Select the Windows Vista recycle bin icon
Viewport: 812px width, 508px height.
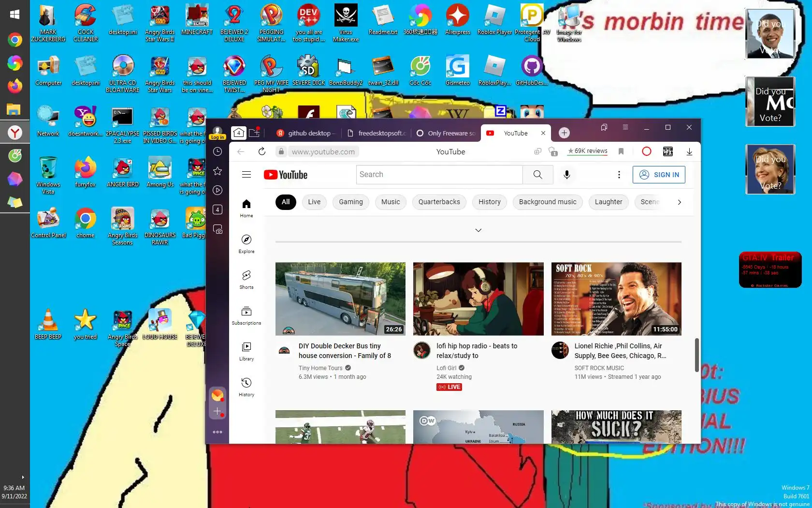coord(48,175)
